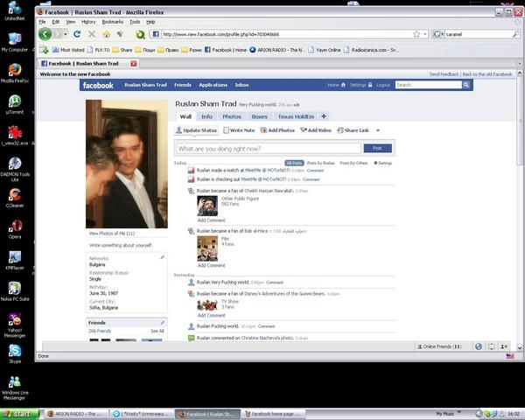Viewport: 525px width, 420px height.
Task: Click the Facebook search magnifier button
Action: [466, 85]
